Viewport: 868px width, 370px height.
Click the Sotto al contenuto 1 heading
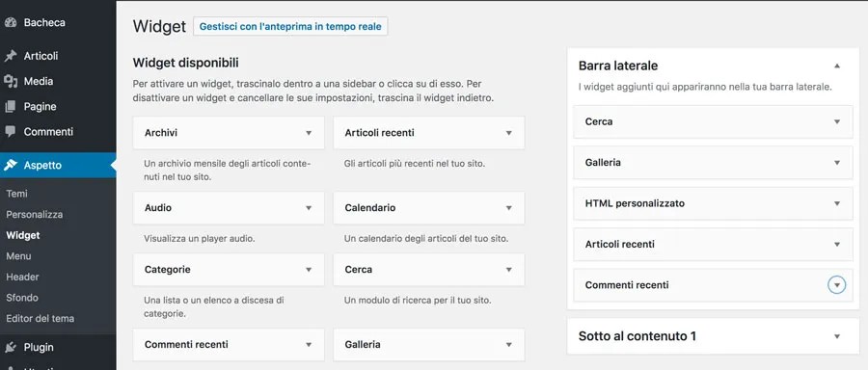click(x=637, y=336)
